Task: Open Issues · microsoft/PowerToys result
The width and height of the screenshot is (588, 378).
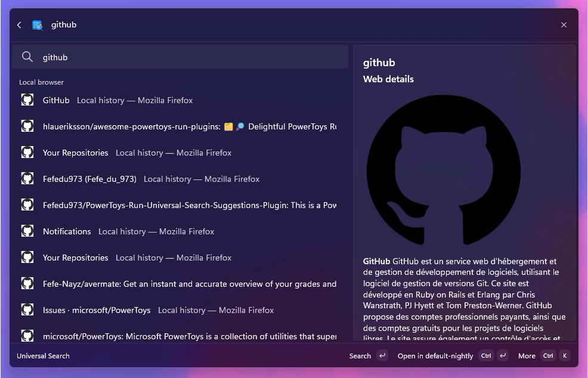Action: [x=180, y=310]
